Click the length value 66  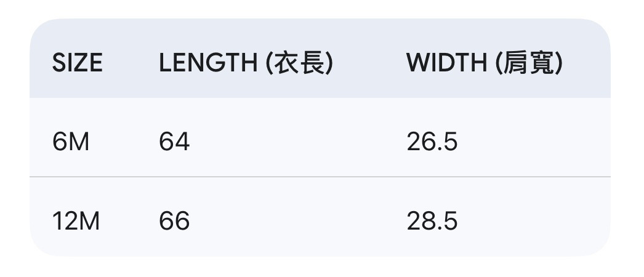[x=174, y=221]
